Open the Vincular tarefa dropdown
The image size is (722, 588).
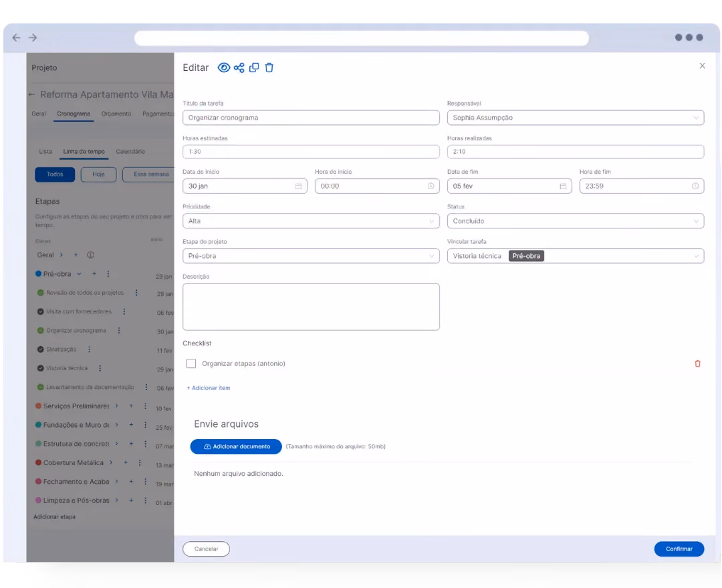pos(575,256)
